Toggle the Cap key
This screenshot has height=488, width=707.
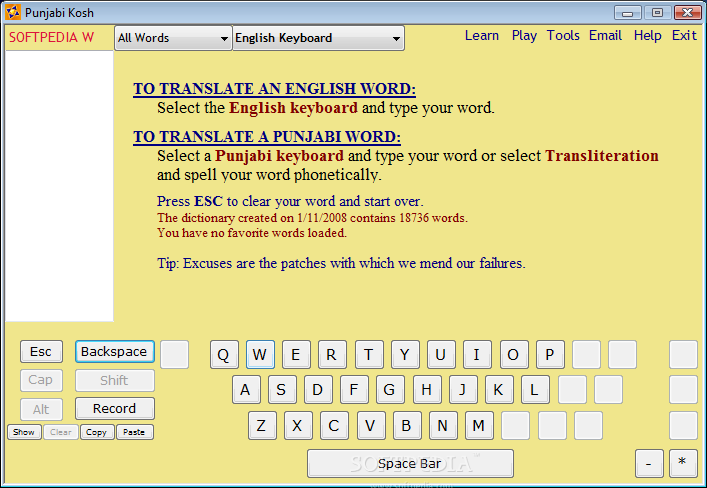tap(41, 380)
